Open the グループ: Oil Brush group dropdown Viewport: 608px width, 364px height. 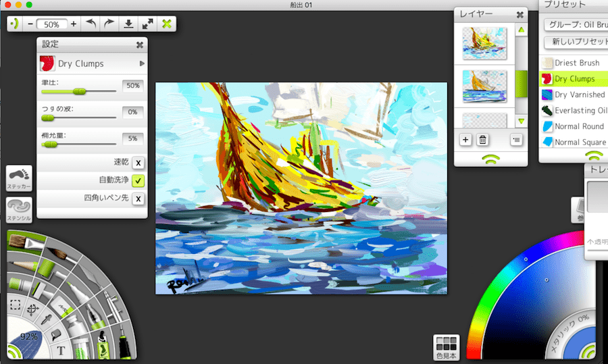coord(576,24)
